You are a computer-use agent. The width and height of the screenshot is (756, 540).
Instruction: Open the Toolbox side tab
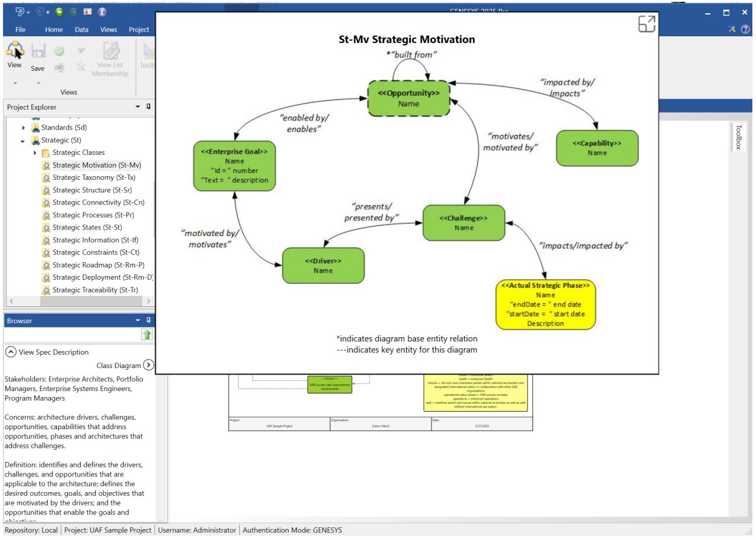click(x=738, y=137)
